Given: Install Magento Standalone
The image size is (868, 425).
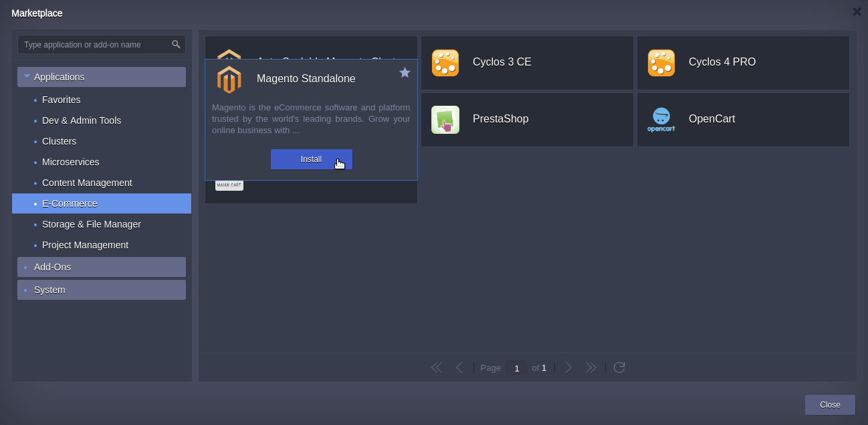Looking at the screenshot, I should coord(311,159).
